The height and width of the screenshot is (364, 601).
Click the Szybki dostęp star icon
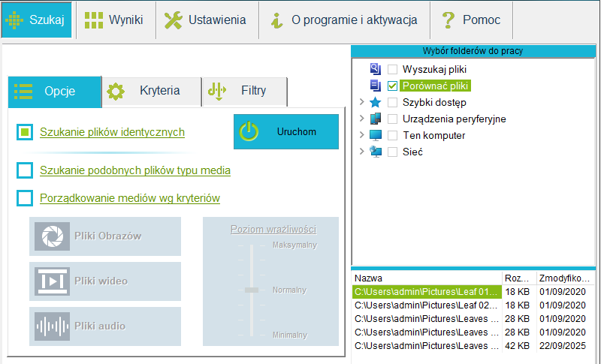tap(375, 102)
